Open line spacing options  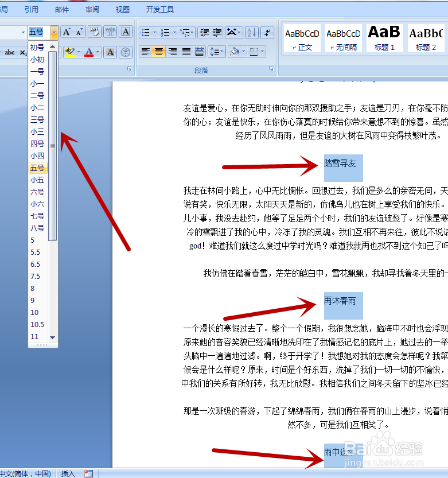(217, 52)
